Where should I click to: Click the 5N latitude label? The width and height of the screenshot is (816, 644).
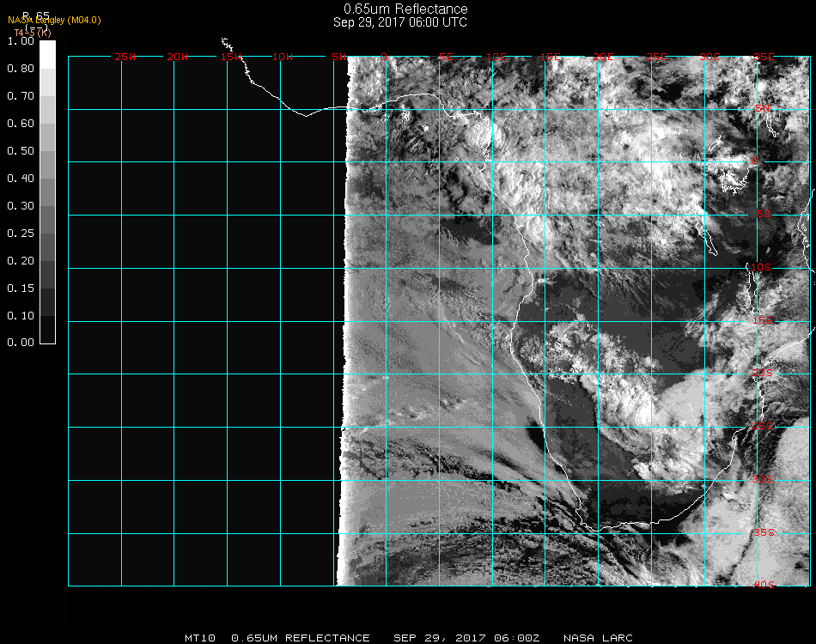tap(763, 108)
